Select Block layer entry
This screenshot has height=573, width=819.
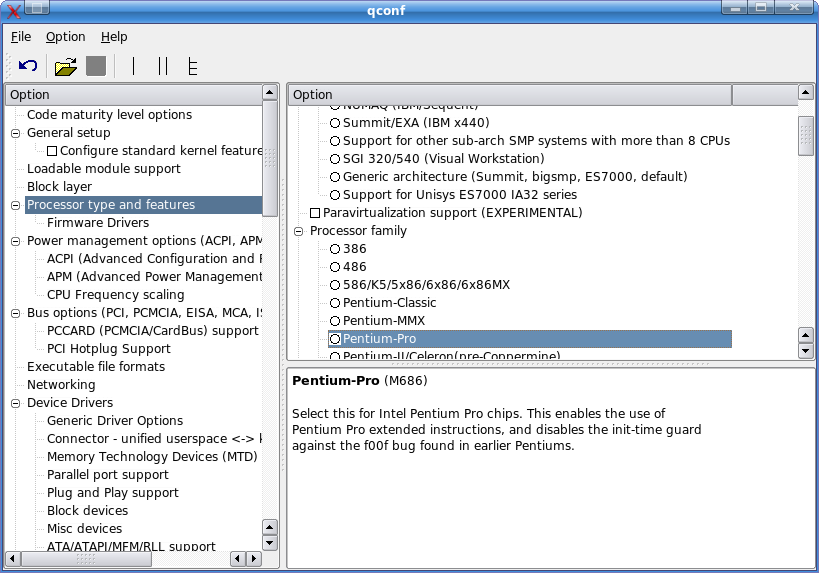(59, 186)
